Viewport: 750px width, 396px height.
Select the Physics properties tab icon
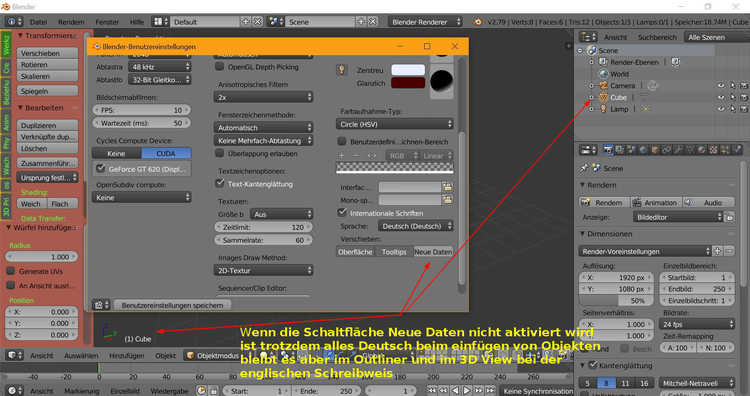click(x=737, y=150)
